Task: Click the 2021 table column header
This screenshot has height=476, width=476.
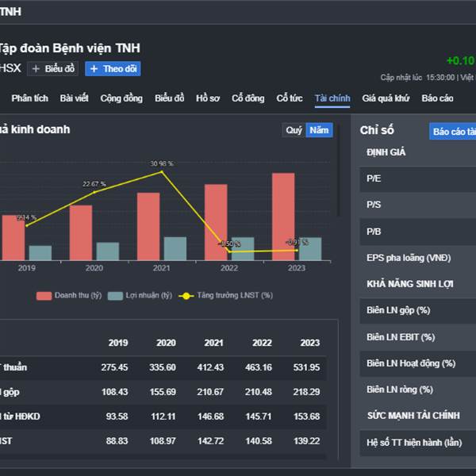Action: [x=213, y=343]
